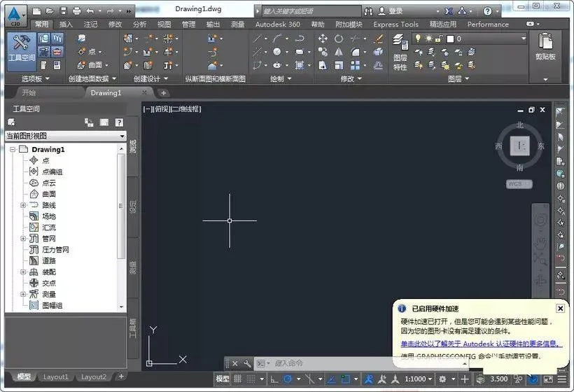574x392 pixels.
Task: Click the Move tool icon in 修改 panel
Action: tap(323, 38)
